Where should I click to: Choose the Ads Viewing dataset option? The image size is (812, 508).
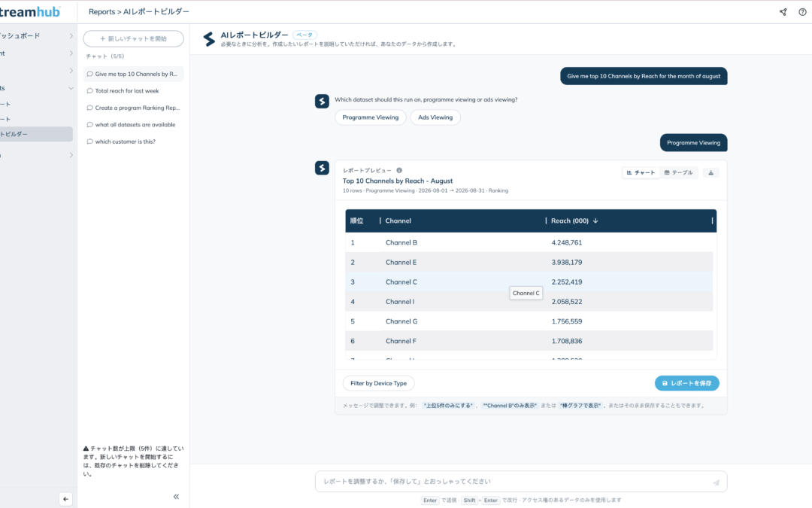click(x=435, y=117)
